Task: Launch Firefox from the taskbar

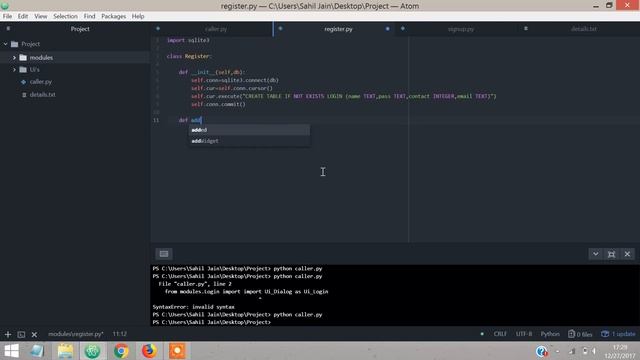Action: [149, 351]
